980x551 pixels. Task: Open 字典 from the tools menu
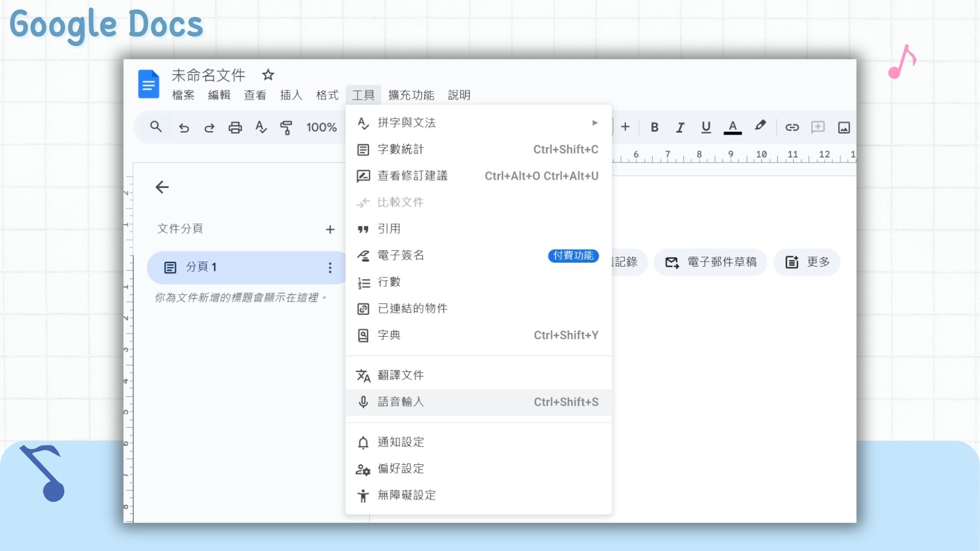(478, 335)
